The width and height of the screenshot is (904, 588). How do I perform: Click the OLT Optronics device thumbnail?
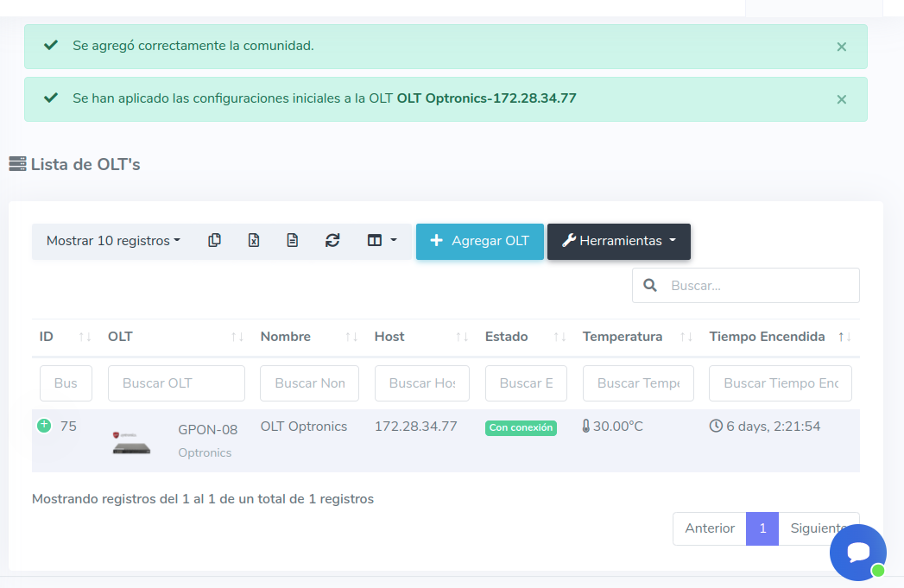(131, 441)
